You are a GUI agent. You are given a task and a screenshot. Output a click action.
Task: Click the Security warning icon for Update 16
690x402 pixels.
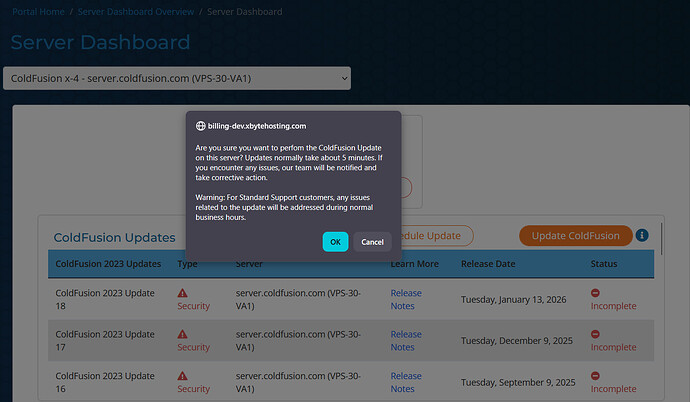click(x=183, y=376)
